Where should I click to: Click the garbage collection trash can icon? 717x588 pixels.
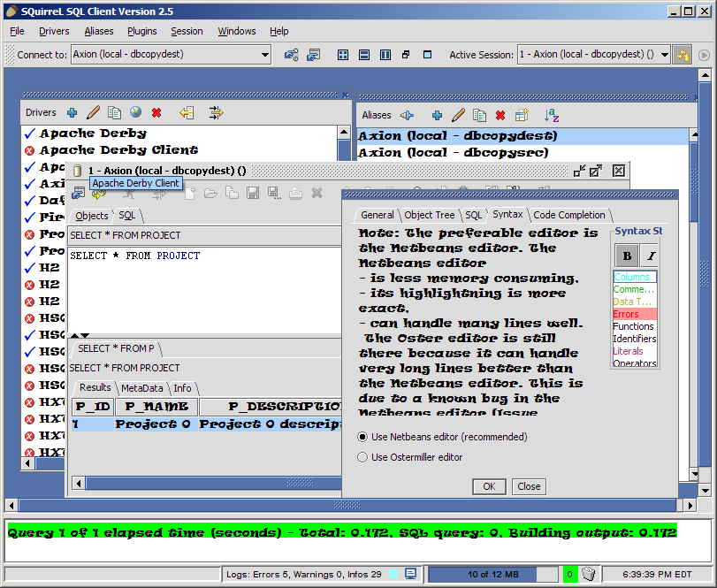[588, 574]
